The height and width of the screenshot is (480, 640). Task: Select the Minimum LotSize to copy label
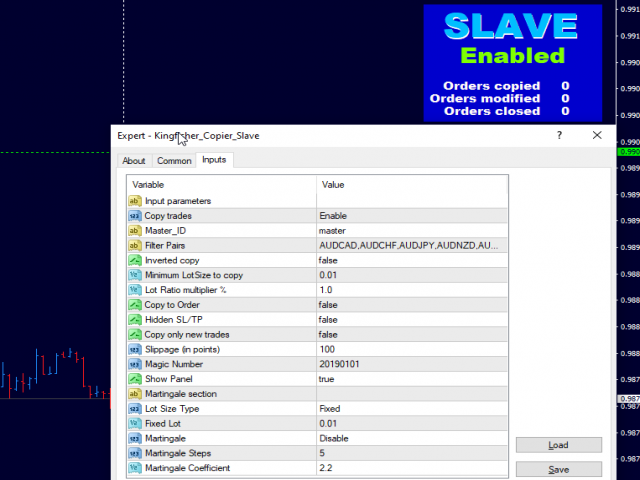click(194, 275)
